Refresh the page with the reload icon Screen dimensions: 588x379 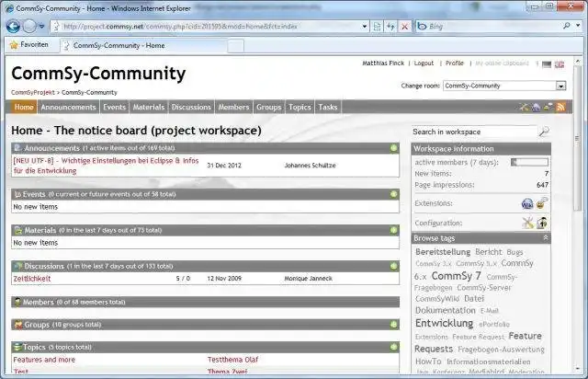tap(390, 27)
